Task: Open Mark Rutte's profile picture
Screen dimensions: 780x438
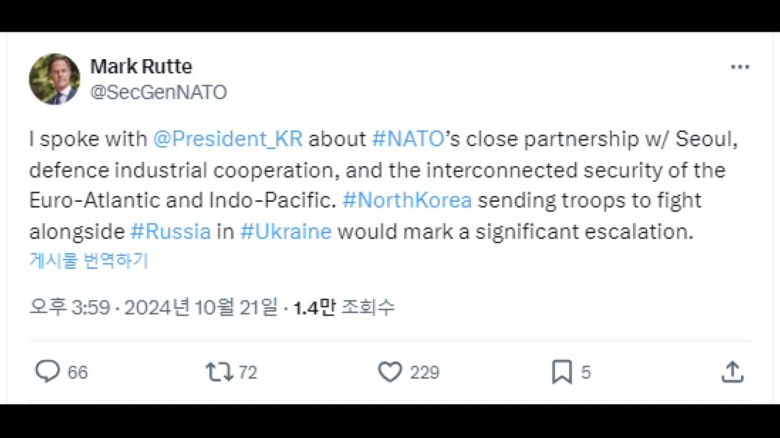Action: (54, 79)
